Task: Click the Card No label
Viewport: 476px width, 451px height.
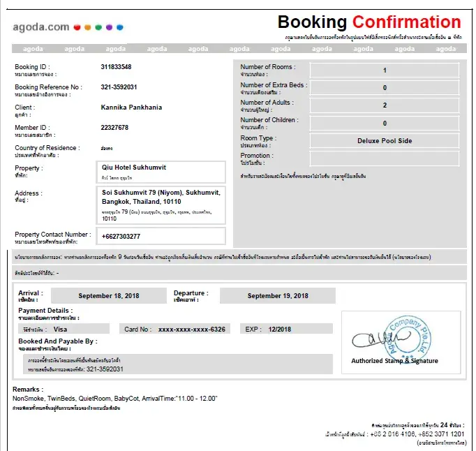Action: (137, 330)
